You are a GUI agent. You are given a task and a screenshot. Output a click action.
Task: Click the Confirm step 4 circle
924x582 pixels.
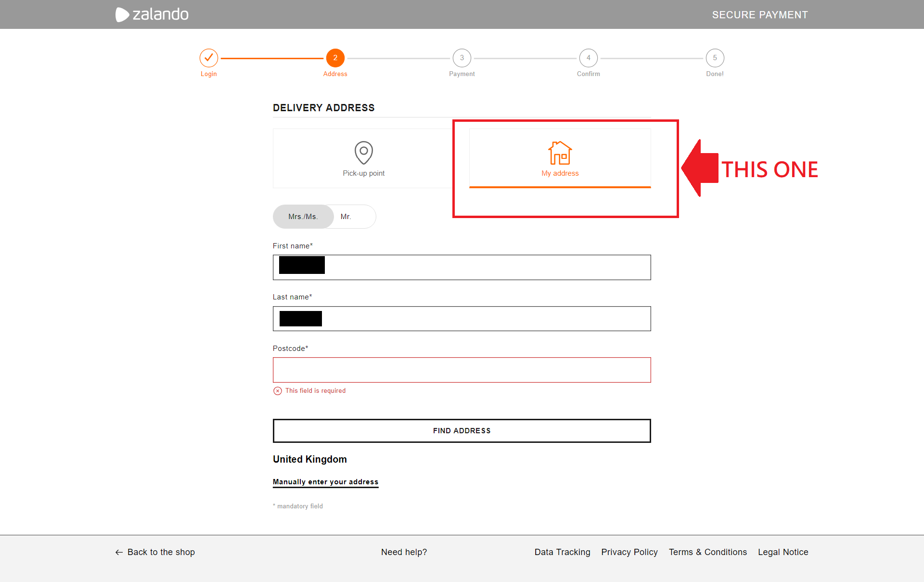click(588, 58)
